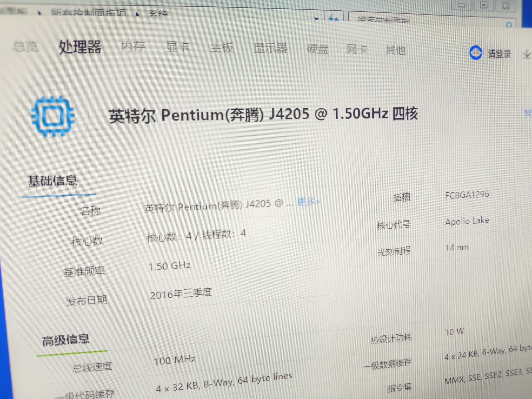Open the 内存 memory tab

pyautogui.click(x=133, y=47)
